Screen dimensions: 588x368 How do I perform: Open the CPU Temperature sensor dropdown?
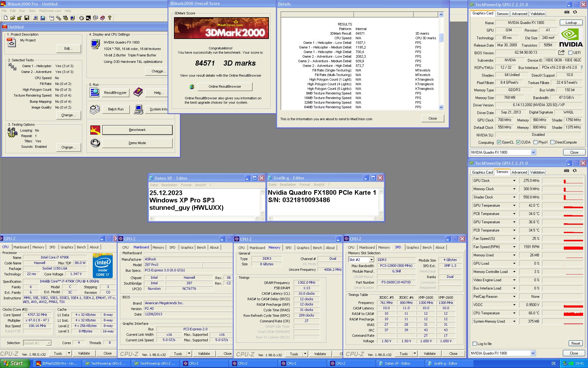(514, 313)
